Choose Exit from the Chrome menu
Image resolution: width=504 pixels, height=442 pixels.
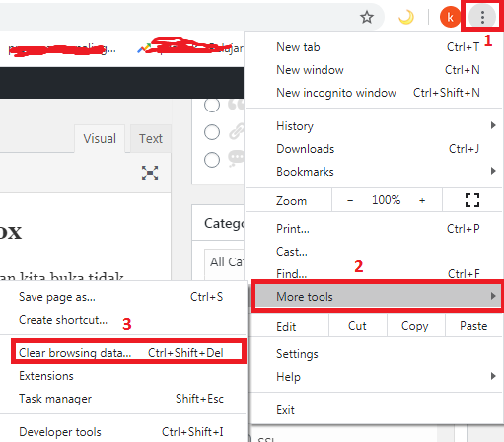375,410
